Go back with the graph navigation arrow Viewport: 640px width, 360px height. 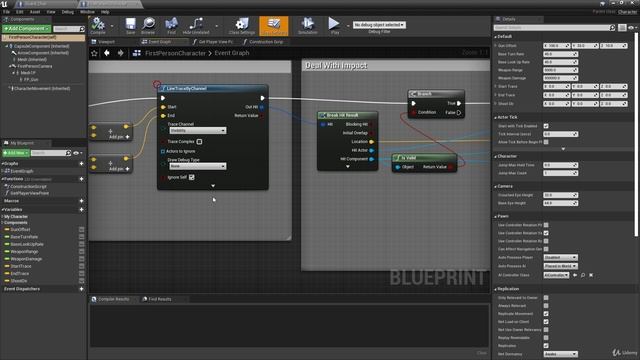107,53
